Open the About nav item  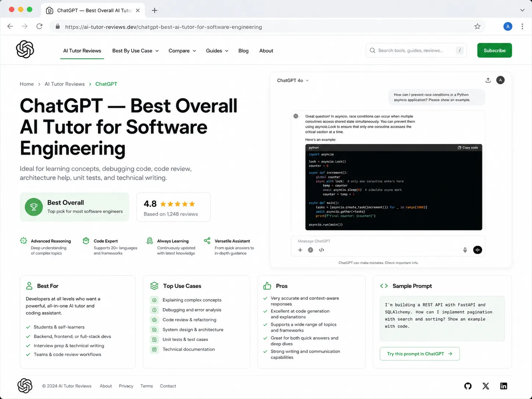click(266, 51)
